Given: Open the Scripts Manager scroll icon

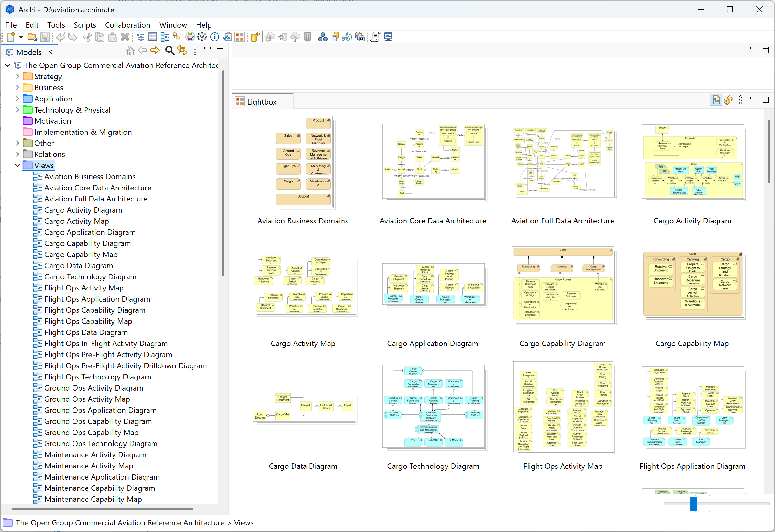Looking at the screenshot, I should (x=376, y=37).
